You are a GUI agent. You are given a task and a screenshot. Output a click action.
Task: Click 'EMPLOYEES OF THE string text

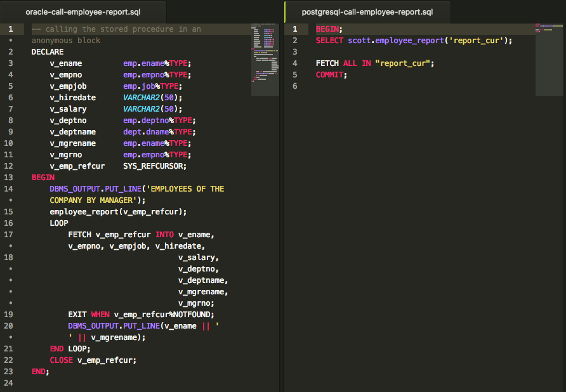click(185, 189)
